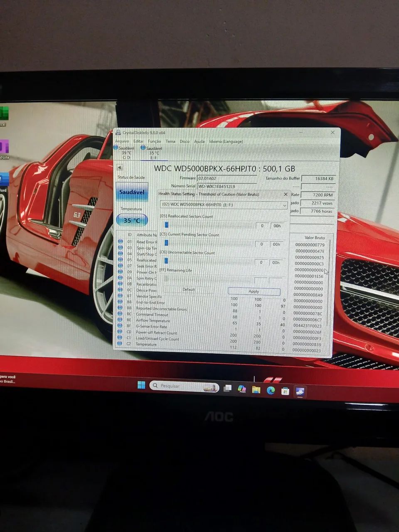
Task: Click status orb for Temperature C2 row
Action: coord(120,344)
